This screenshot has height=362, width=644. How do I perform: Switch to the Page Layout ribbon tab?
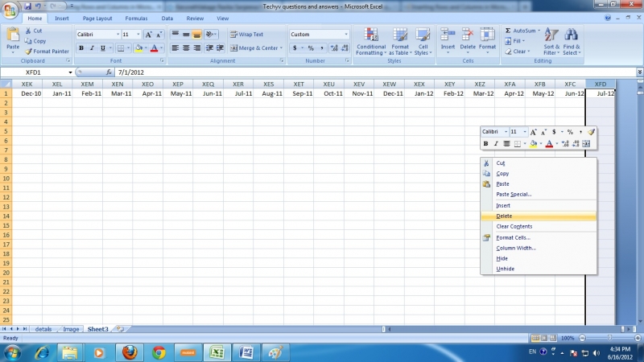pos(97,18)
